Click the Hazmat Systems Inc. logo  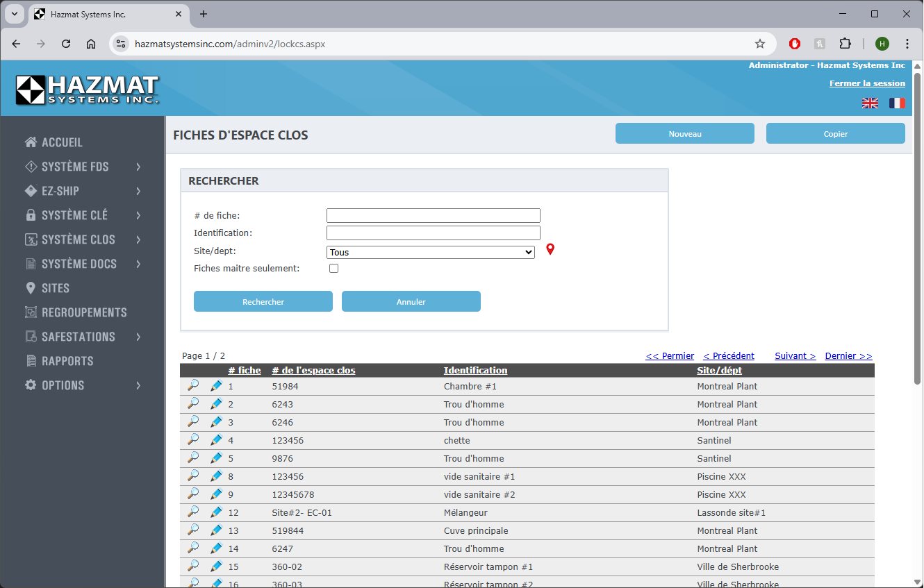88,90
